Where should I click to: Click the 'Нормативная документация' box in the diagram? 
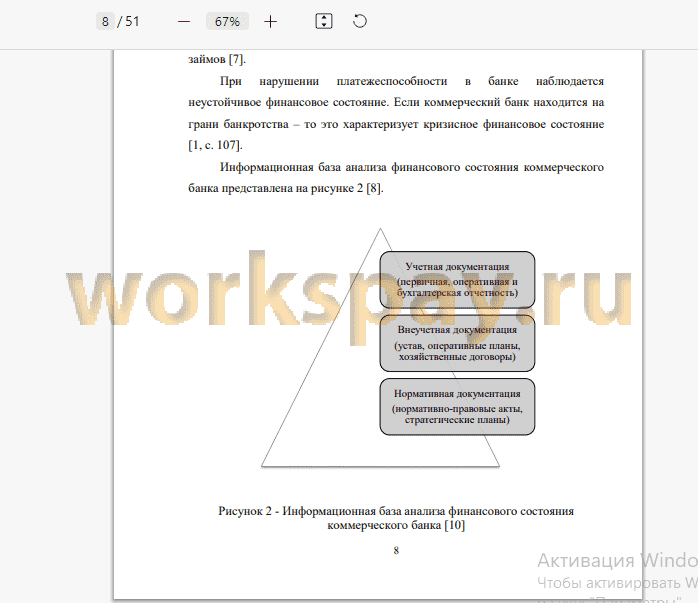pyautogui.click(x=457, y=407)
